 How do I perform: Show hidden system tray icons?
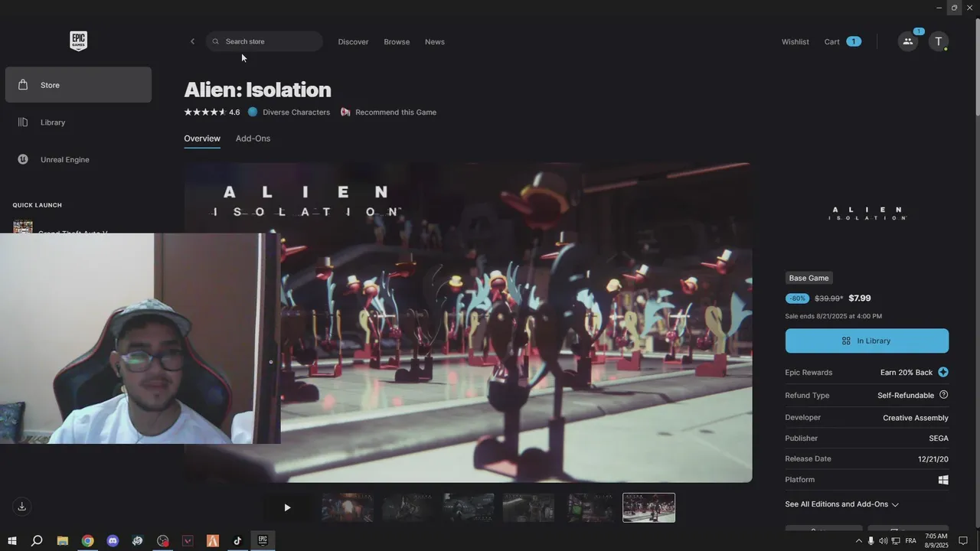(858, 541)
